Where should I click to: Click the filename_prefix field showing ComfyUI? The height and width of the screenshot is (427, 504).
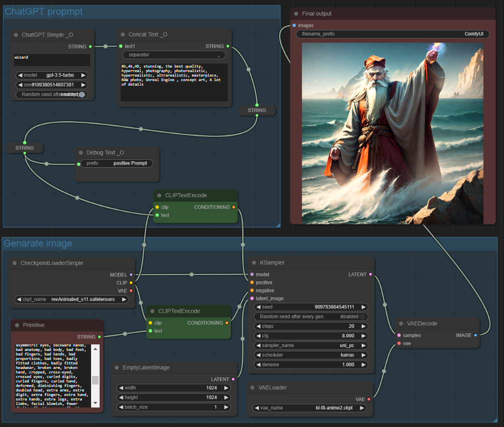tap(392, 34)
